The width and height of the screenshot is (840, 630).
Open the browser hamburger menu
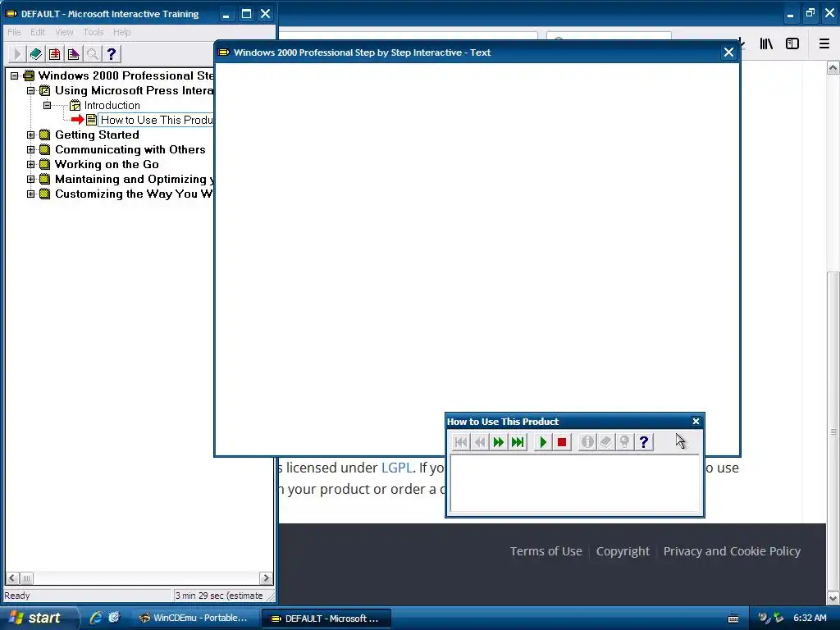tap(824, 44)
